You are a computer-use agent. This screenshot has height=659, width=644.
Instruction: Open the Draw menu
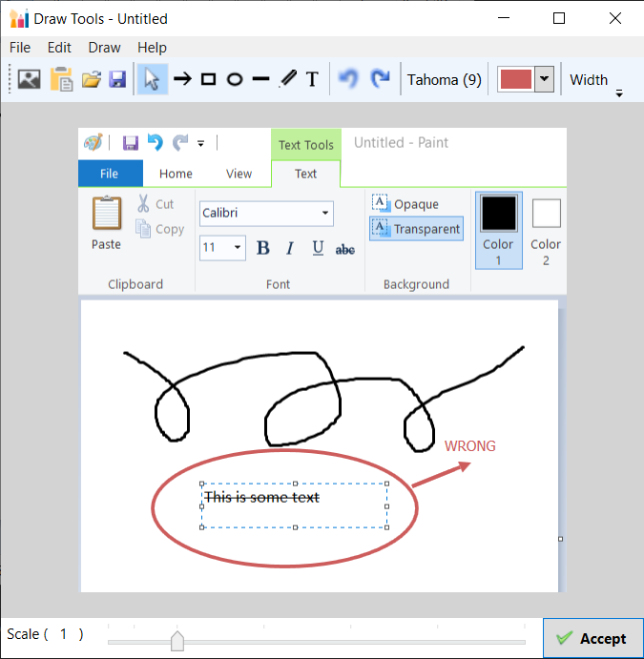click(104, 48)
